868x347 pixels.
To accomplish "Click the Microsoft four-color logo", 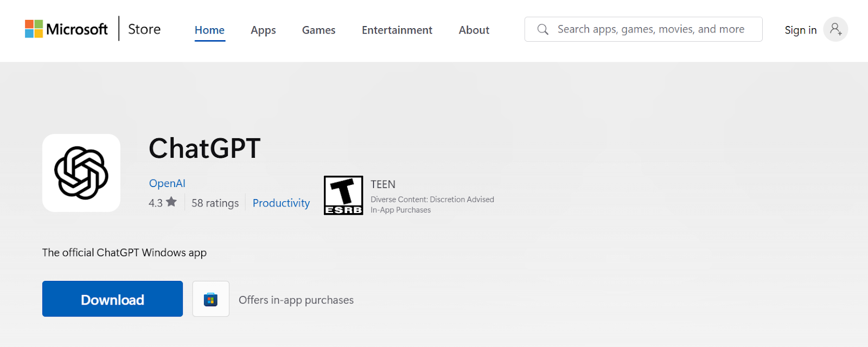I will (x=34, y=29).
